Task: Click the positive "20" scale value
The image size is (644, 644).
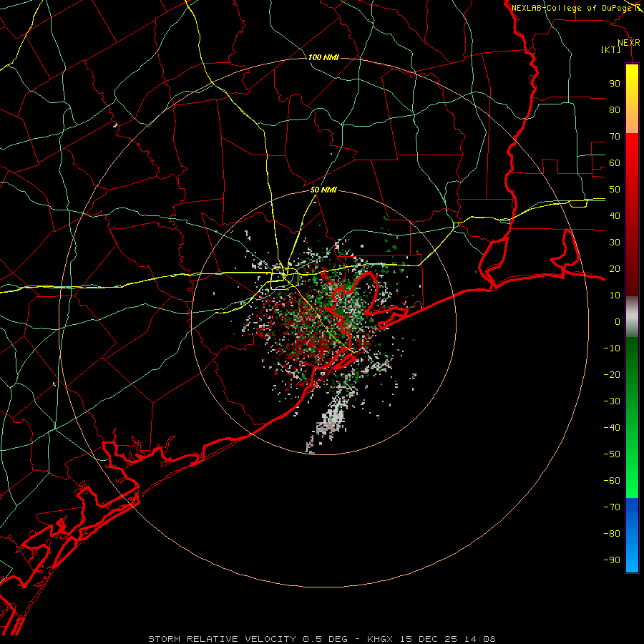Action: [x=615, y=268]
